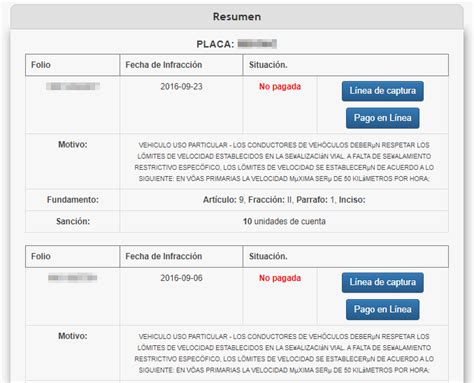
Task: Click second table's Situación header
Action: point(268,256)
